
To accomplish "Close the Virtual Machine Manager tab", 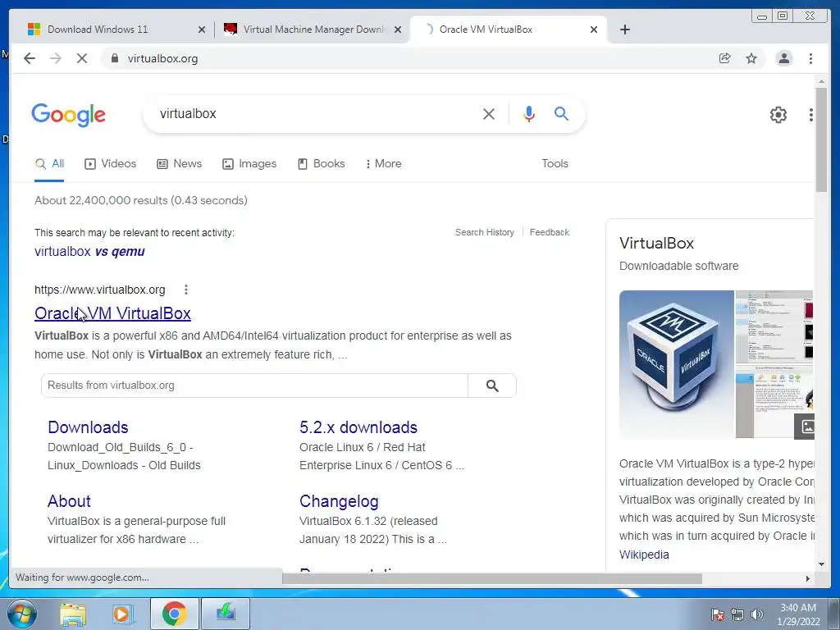I will (x=398, y=30).
